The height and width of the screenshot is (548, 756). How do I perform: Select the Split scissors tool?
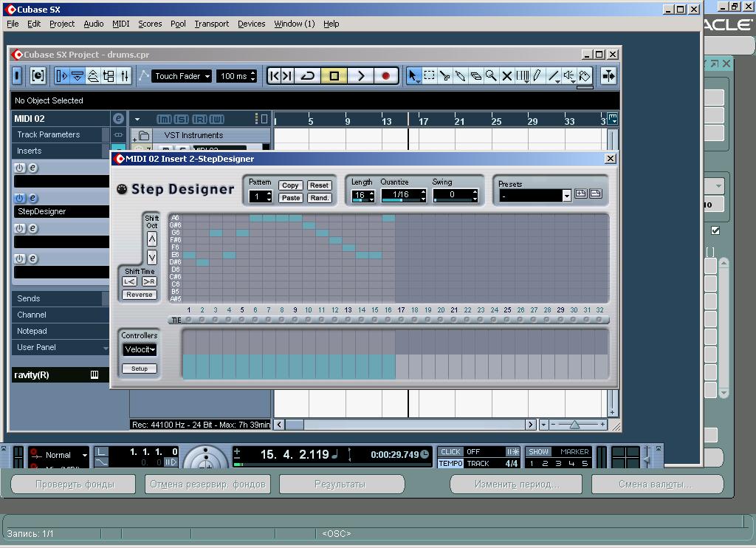tap(444, 76)
